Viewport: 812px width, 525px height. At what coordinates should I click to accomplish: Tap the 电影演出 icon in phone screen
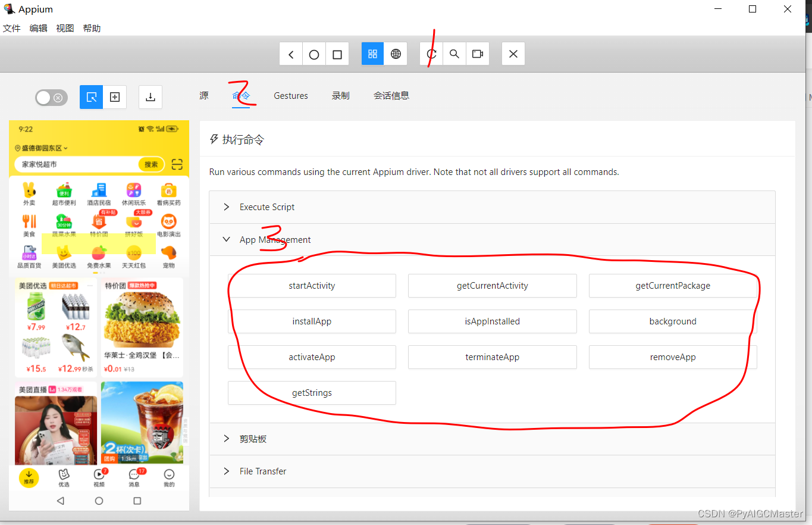point(169,226)
